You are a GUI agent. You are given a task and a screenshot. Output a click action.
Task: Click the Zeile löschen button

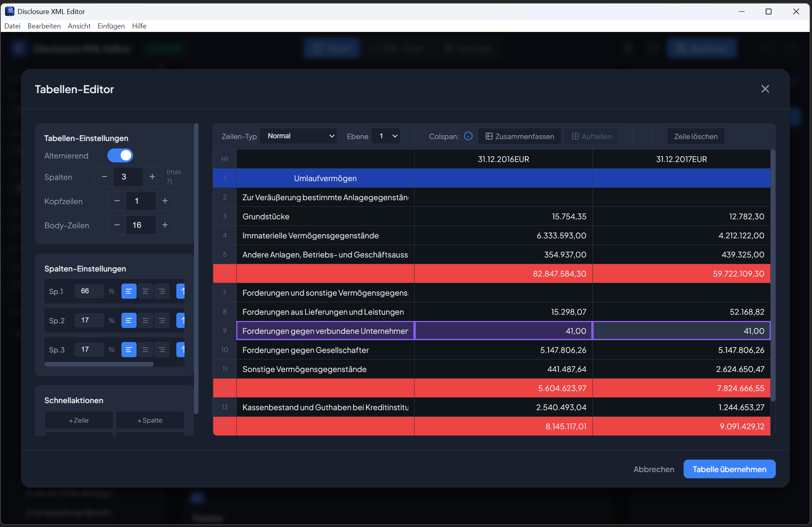pos(695,136)
